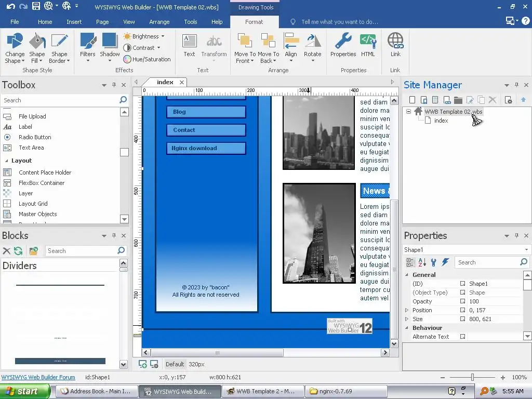Toggle marker box for Size property

click(x=462, y=318)
